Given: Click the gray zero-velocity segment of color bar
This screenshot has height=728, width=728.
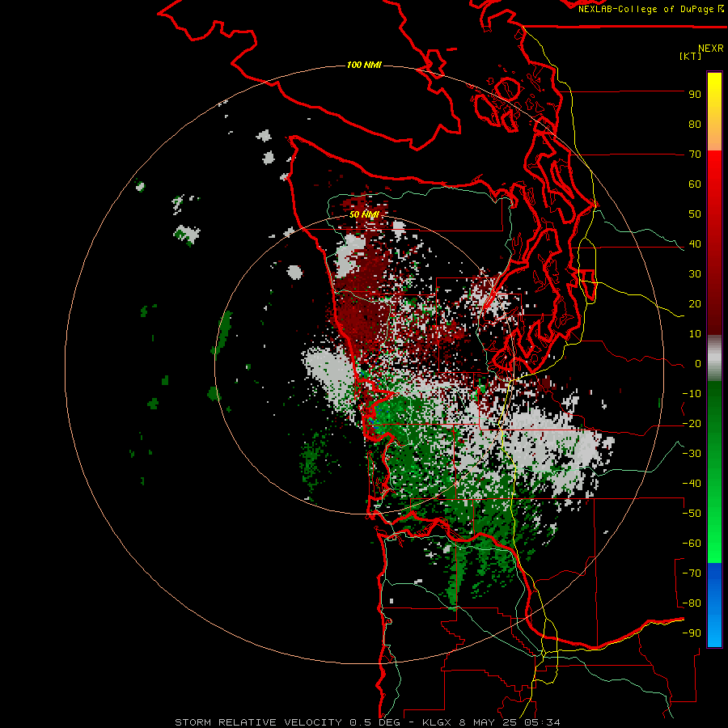Looking at the screenshot, I should pos(714,358).
